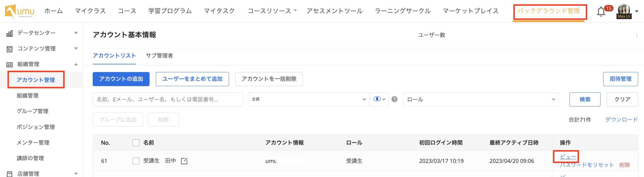Click the データセンター chart icon

click(10, 33)
